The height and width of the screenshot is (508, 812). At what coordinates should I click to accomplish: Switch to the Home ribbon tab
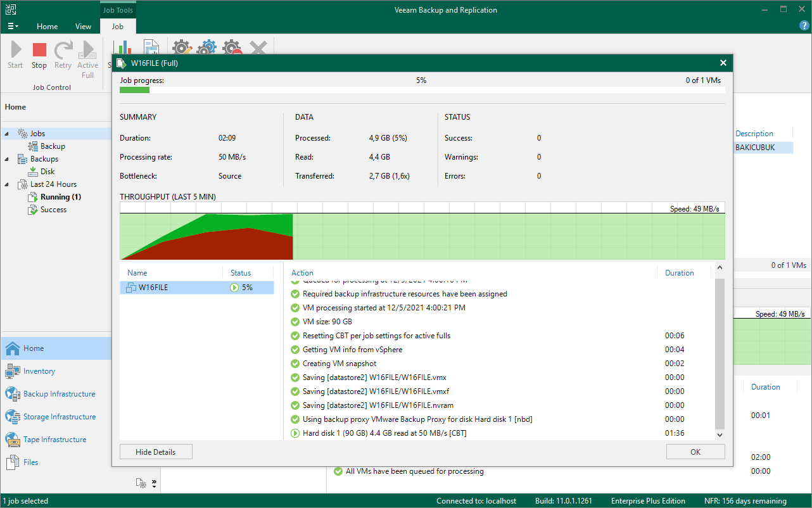(x=47, y=27)
